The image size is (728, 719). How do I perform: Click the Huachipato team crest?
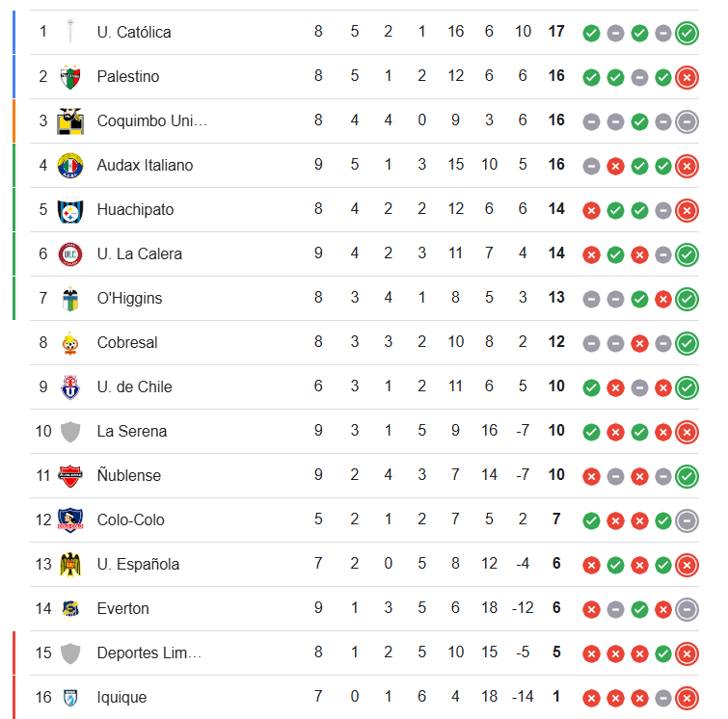coord(70,209)
